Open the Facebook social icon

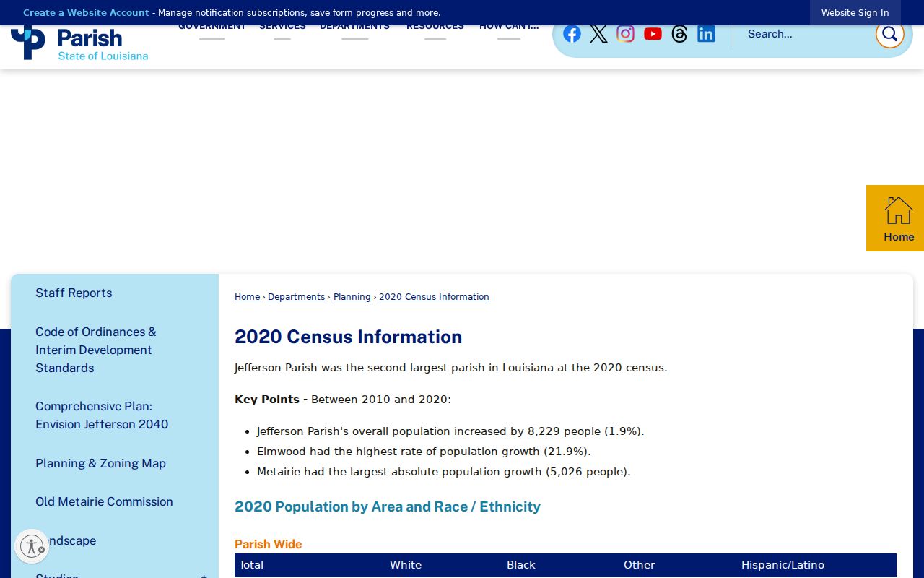(572, 34)
